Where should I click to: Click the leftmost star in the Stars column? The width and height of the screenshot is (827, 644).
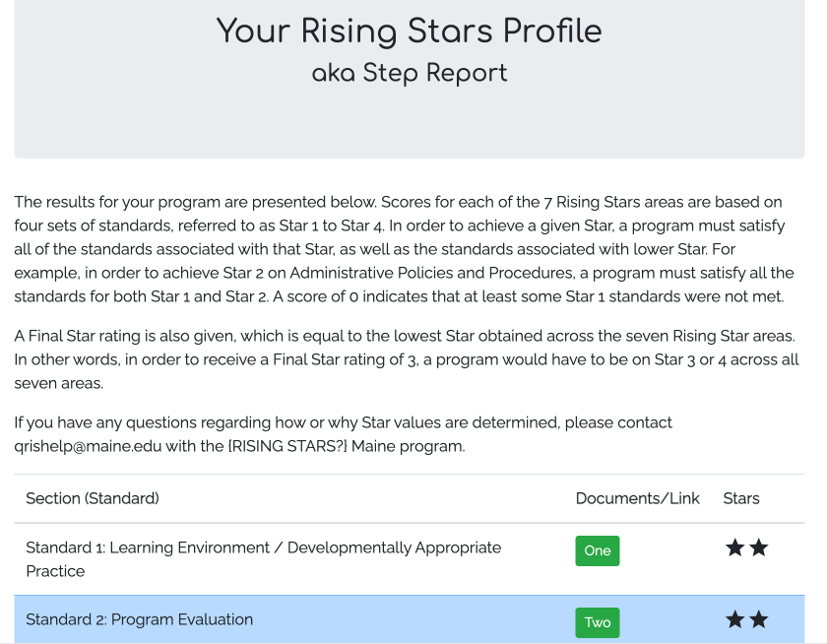734,547
